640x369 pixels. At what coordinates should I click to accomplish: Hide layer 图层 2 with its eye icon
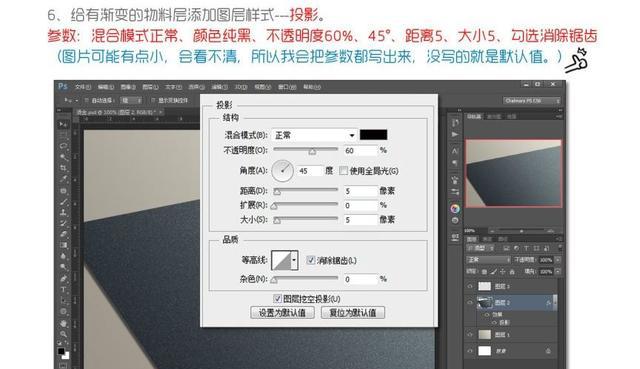[470, 303]
